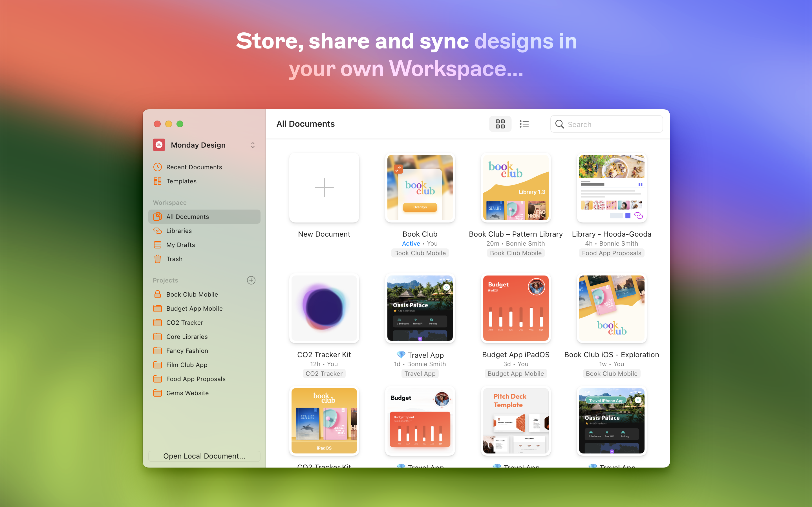Viewport: 812px width, 507px height.
Task: Switch to list view layout
Action: click(524, 124)
